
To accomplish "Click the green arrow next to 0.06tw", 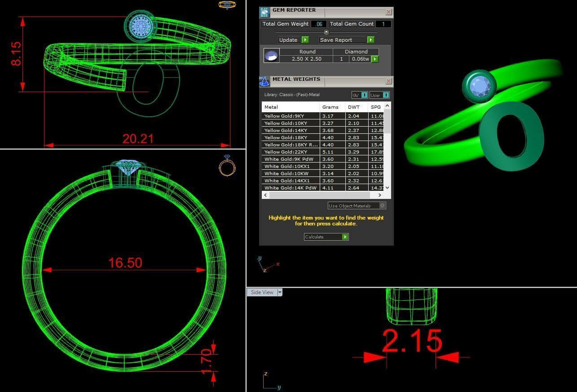I will [375, 59].
